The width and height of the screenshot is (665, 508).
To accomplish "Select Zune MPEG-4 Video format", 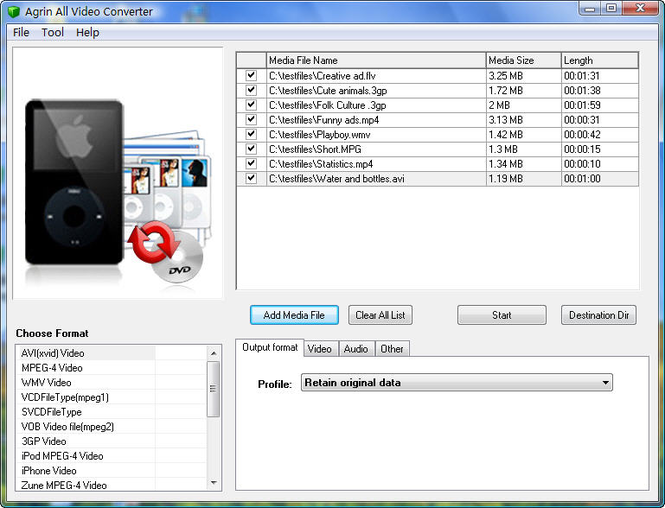I will tap(111, 485).
